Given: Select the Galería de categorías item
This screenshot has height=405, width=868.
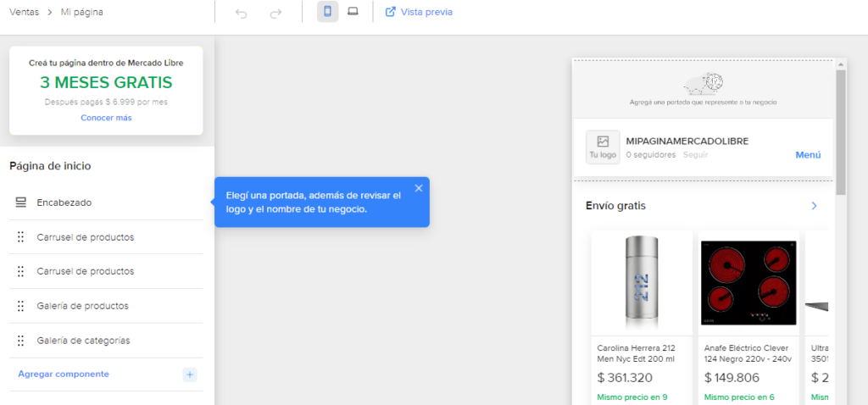Looking at the screenshot, I should (106, 341).
